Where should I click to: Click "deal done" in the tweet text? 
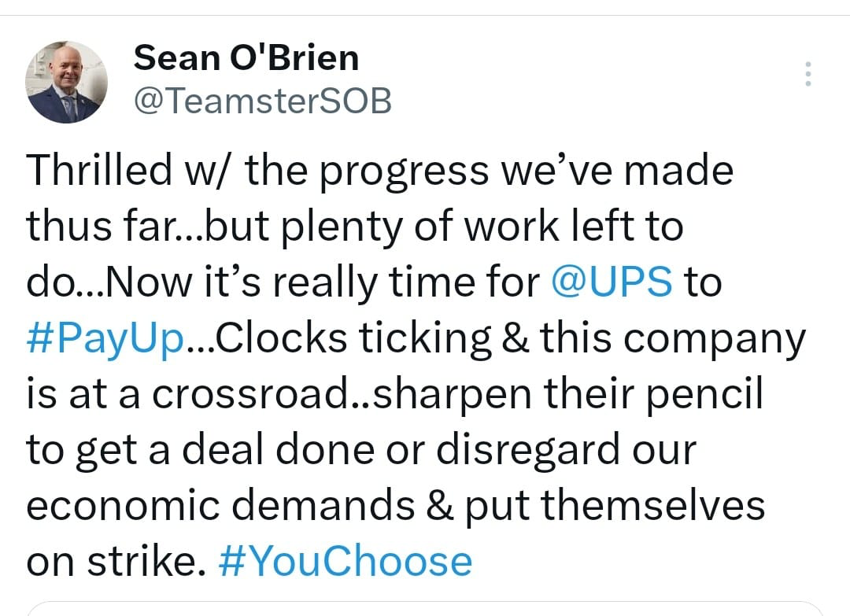click(278, 449)
